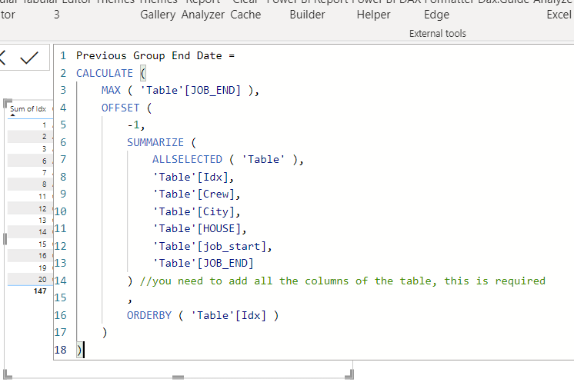Click 'Table'[City] column reference

193,211
